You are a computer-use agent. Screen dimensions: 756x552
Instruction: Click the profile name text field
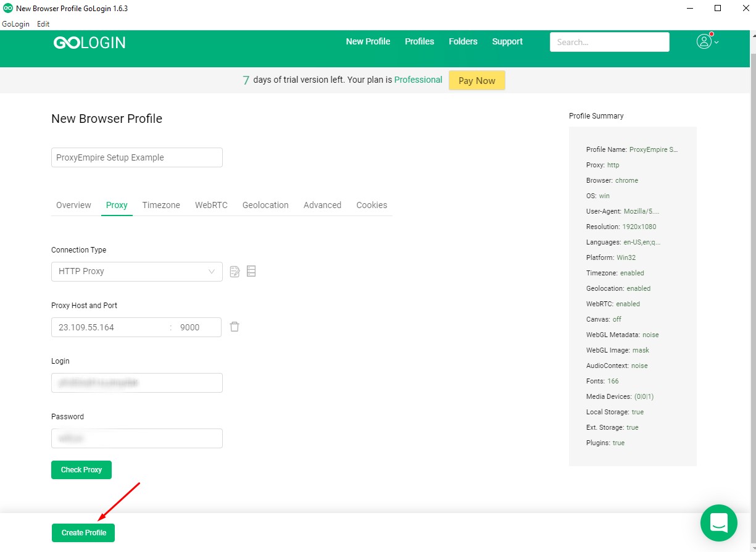(x=136, y=157)
